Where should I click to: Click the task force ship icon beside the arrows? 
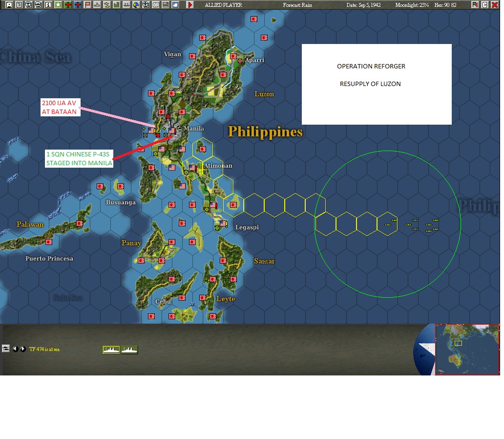6,349
